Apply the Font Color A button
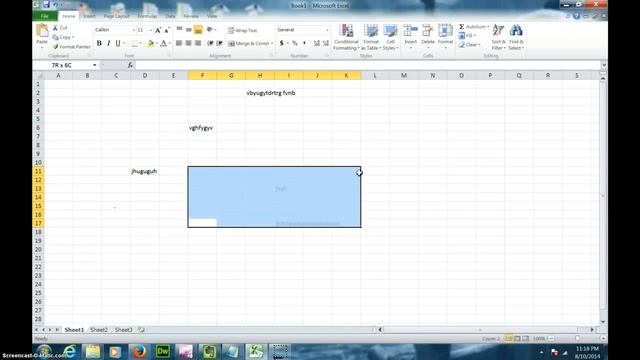 [164, 43]
